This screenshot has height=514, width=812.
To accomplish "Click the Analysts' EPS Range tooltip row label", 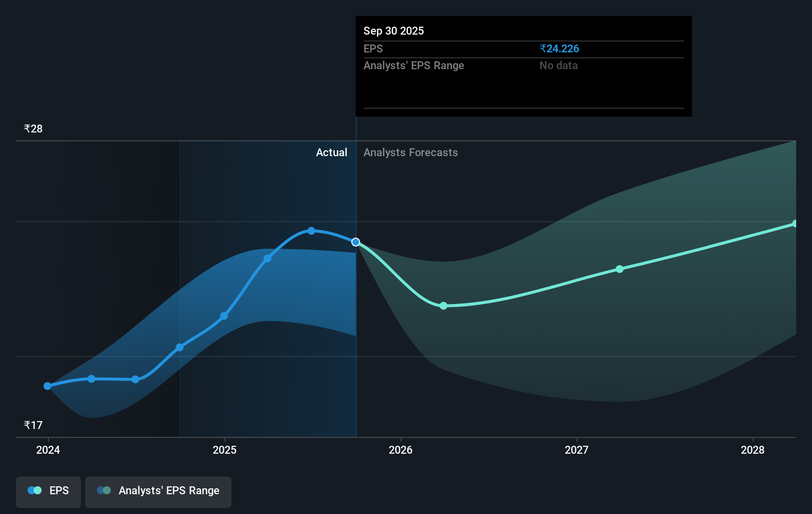I will point(414,65).
